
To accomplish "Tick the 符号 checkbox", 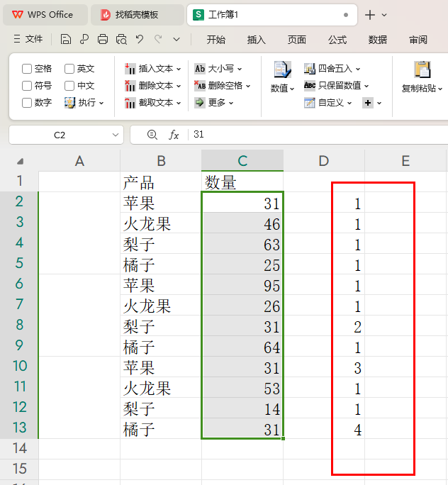I will pos(27,86).
